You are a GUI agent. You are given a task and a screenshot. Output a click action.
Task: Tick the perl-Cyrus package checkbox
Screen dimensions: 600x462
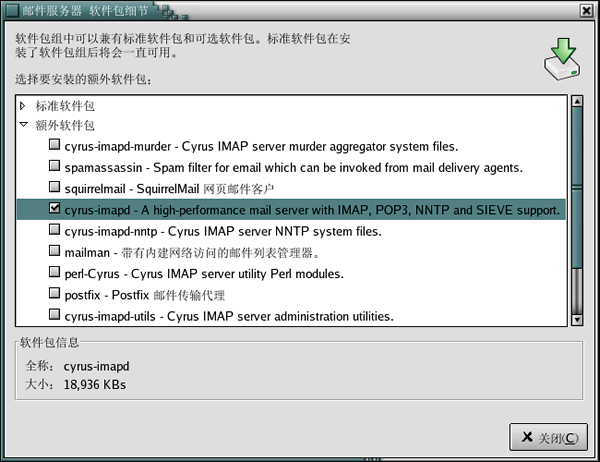coord(54,272)
